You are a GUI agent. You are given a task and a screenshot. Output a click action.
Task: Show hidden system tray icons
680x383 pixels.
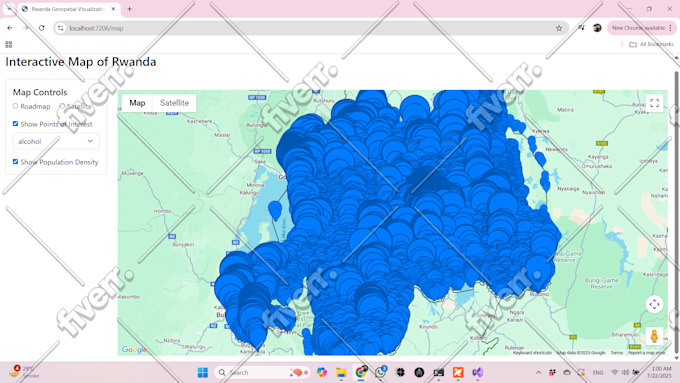pyautogui.click(x=539, y=373)
